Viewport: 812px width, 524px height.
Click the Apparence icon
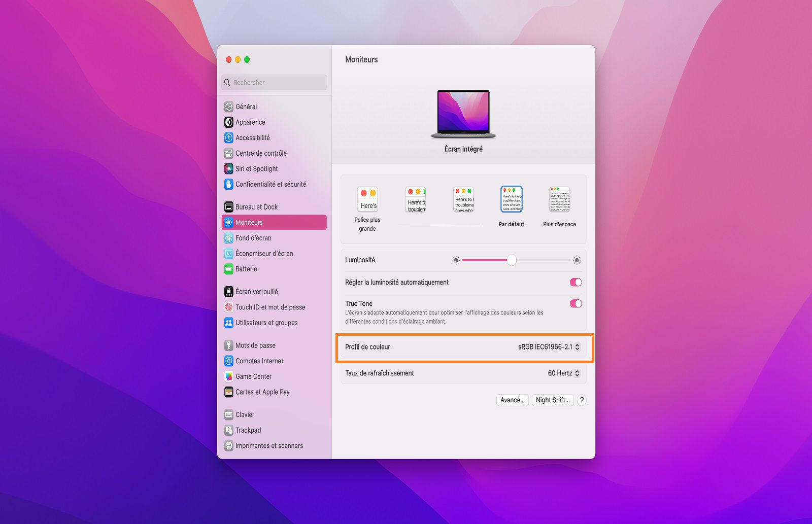[229, 122]
